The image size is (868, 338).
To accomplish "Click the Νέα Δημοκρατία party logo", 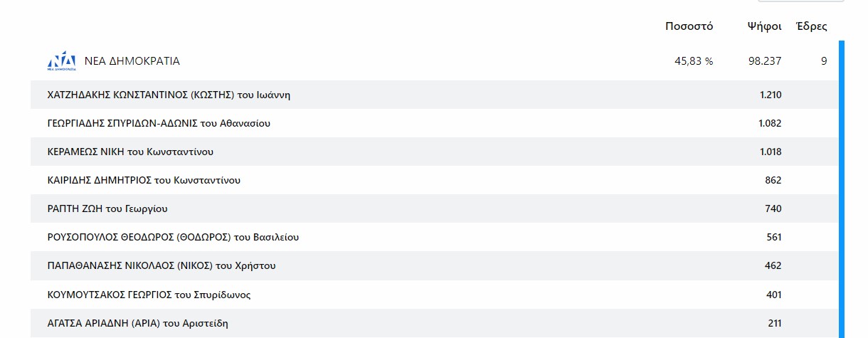I will (61, 61).
